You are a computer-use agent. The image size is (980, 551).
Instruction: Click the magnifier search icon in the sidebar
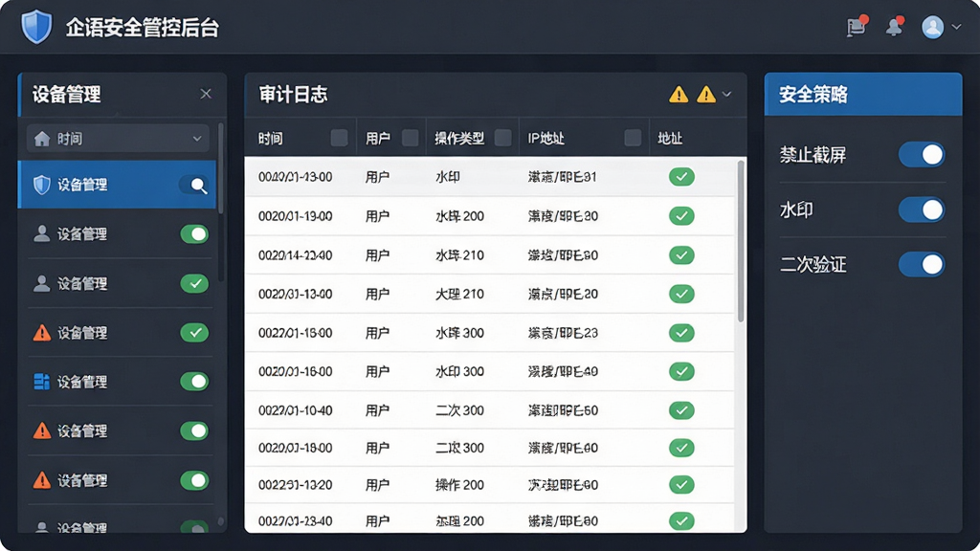(x=197, y=185)
